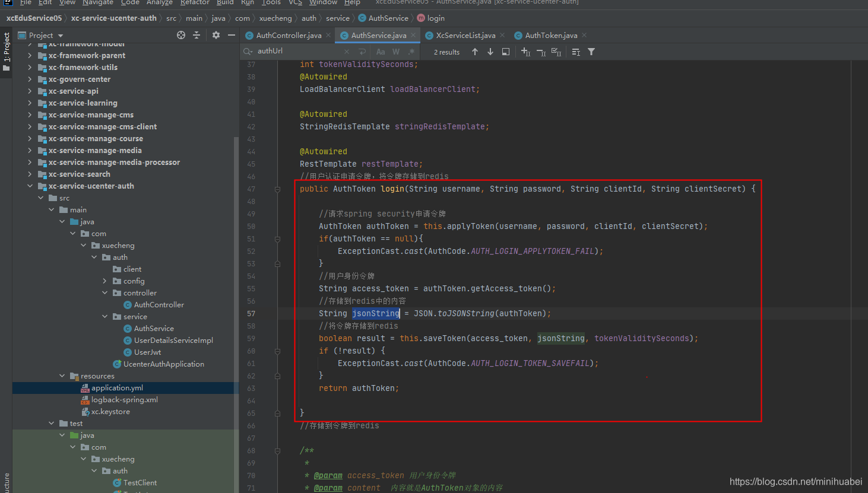This screenshot has height=493, width=868.
Task: Open search results in find window icon
Action: [x=506, y=52]
